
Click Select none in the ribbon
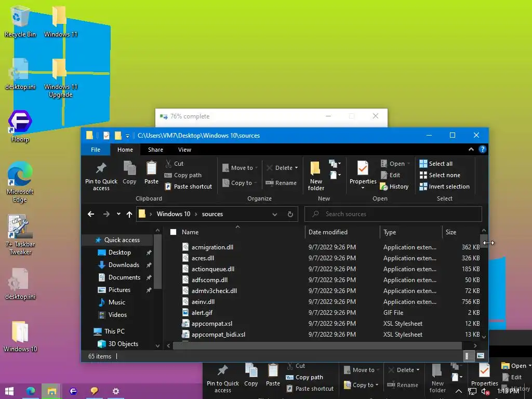[440, 175]
